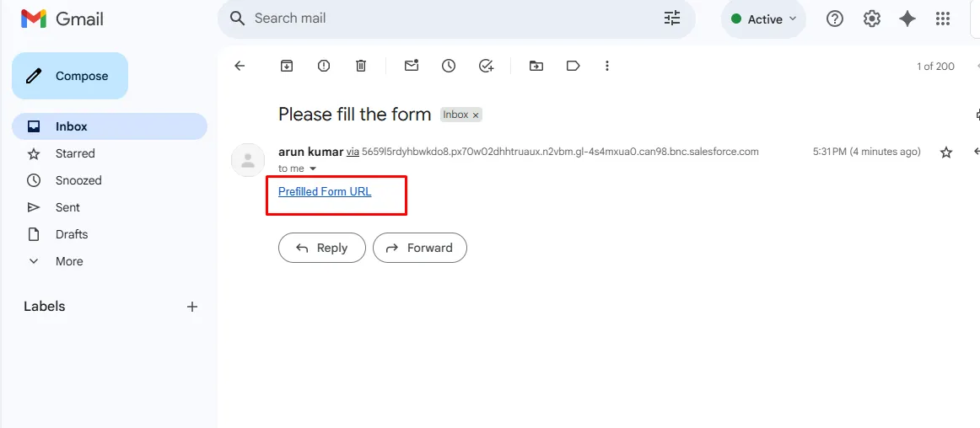Viewport: 980px width, 428px height.
Task: Go back to the inbox list
Action: (240, 66)
